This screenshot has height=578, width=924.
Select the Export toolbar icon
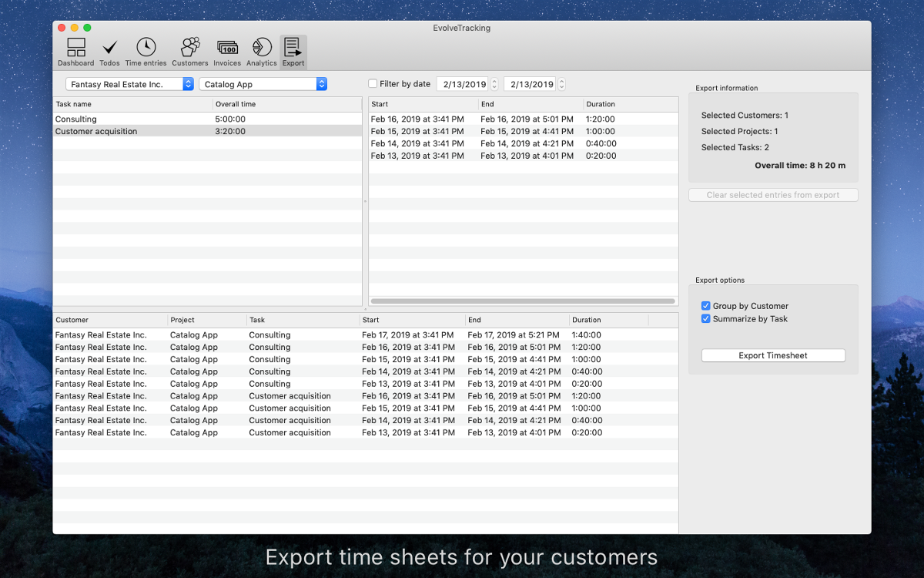[293, 48]
